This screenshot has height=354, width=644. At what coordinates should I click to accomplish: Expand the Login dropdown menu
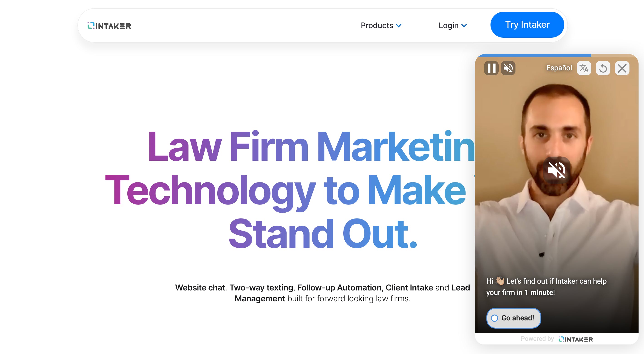[453, 25]
